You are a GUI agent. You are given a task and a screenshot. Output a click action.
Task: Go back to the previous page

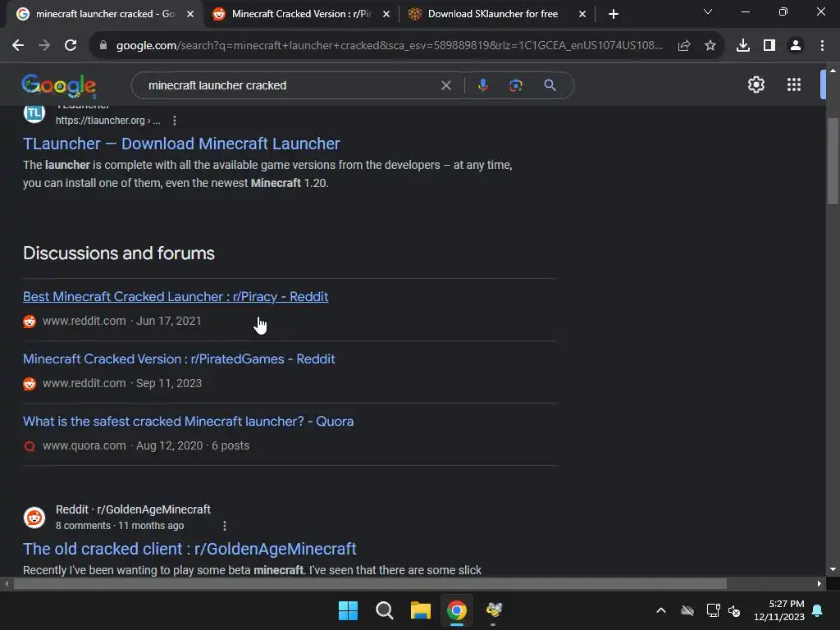[x=18, y=46]
